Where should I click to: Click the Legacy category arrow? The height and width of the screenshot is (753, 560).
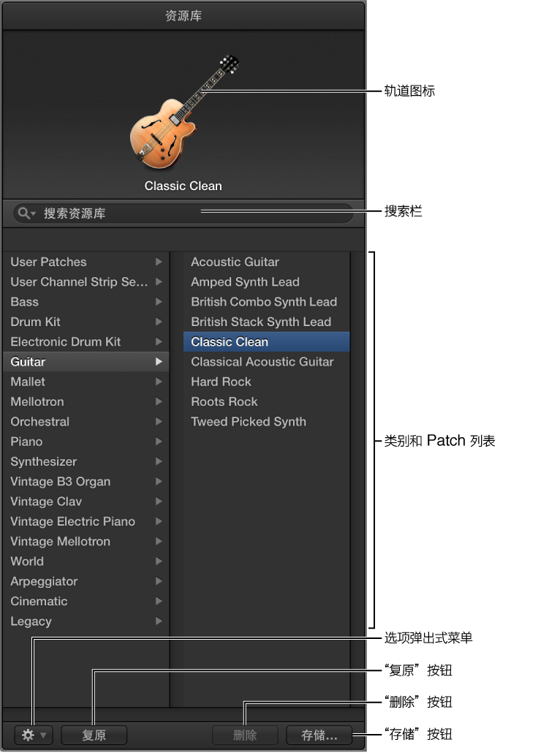[159, 621]
